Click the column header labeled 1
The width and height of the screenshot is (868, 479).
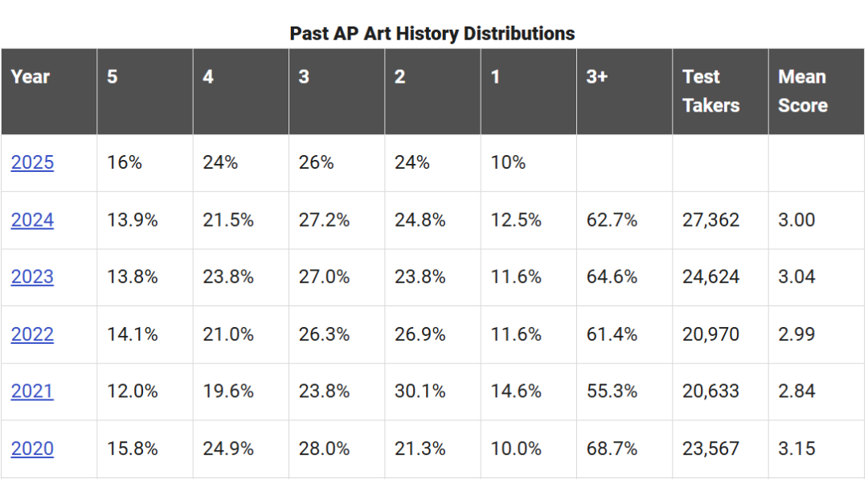pyautogui.click(x=529, y=92)
